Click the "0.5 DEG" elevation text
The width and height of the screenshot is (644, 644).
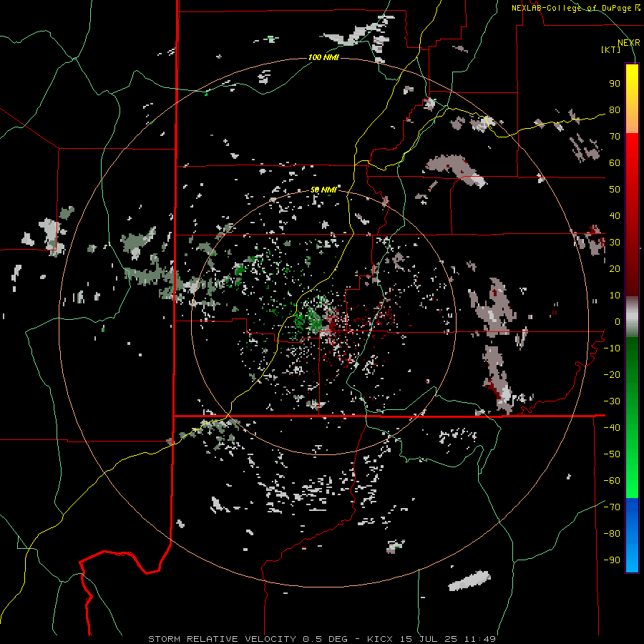click(x=326, y=639)
